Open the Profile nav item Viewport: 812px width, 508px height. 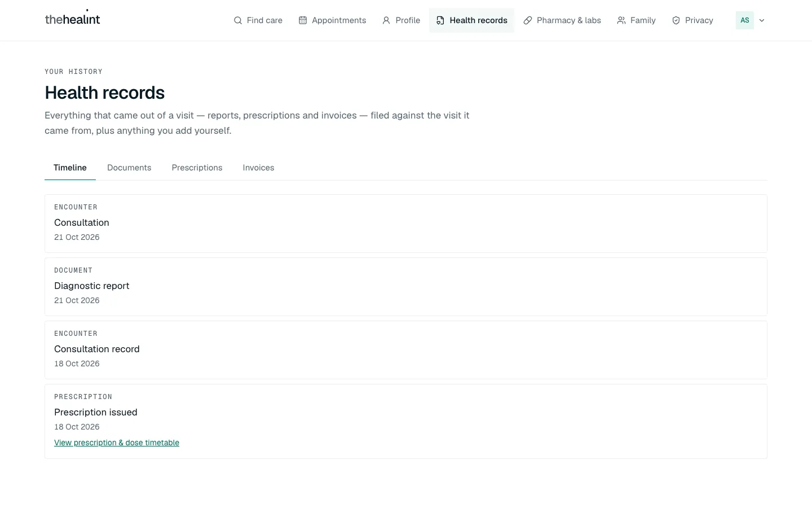[401, 20]
